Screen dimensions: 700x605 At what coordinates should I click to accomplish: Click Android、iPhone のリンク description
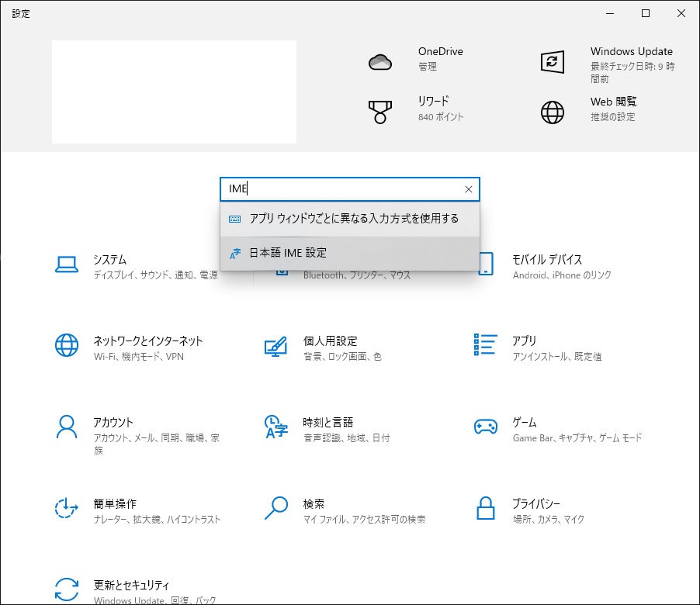(x=562, y=275)
